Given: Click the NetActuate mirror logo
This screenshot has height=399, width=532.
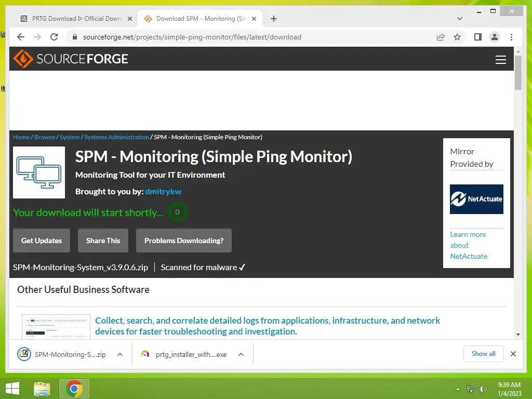Looking at the screenshot, I should 476,199.
